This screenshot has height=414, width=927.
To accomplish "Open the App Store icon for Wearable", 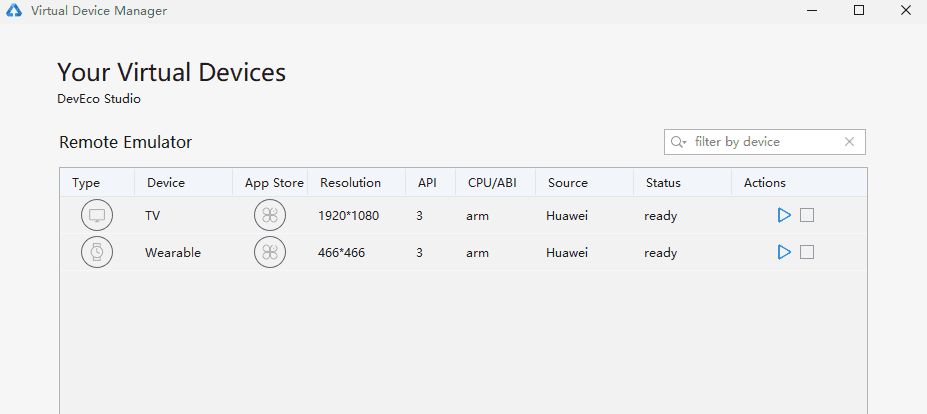I will click(x=270, y=253).
